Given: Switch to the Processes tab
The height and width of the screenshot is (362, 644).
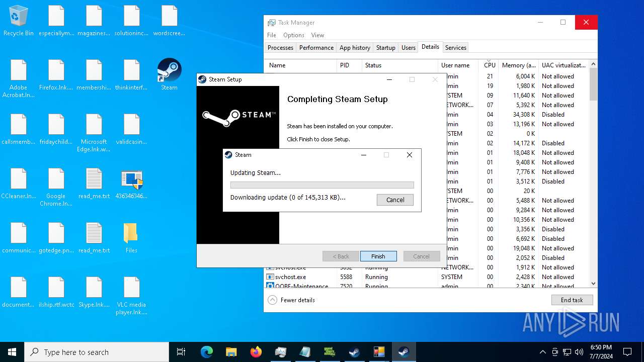Looking at the screenshot, I should [280, 48].
